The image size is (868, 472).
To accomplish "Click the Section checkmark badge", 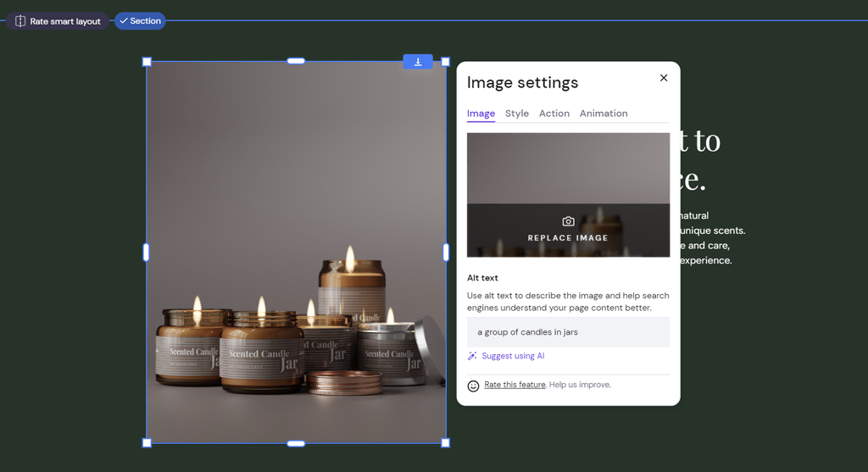I will coord(140,21).
